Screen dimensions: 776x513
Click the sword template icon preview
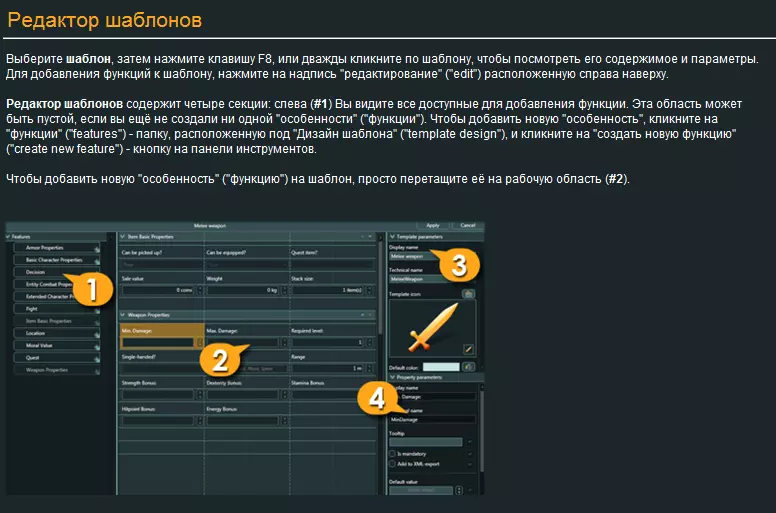[x=433, y=327]
